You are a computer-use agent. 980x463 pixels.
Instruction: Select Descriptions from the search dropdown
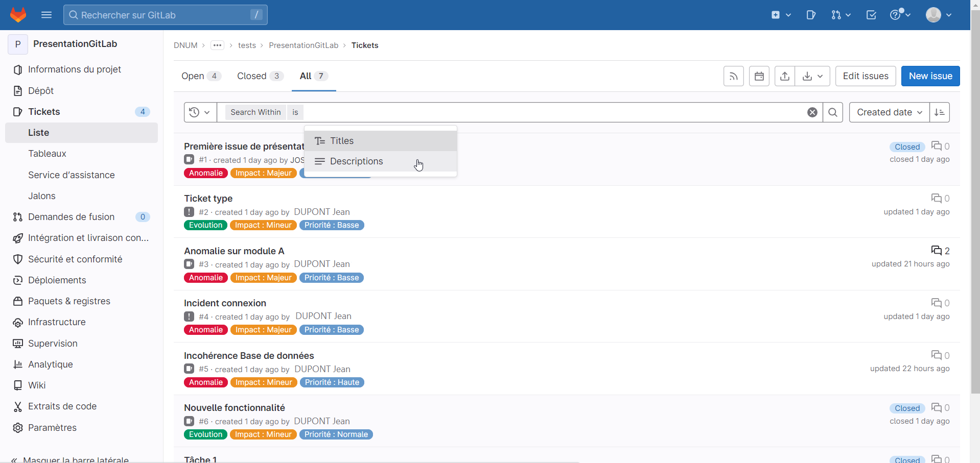click(356, 161)
